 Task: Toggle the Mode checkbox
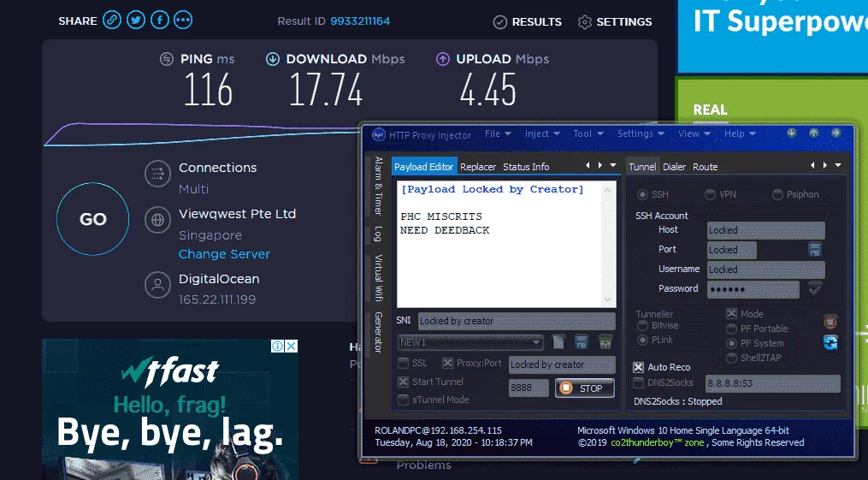(x=731, y=314)
